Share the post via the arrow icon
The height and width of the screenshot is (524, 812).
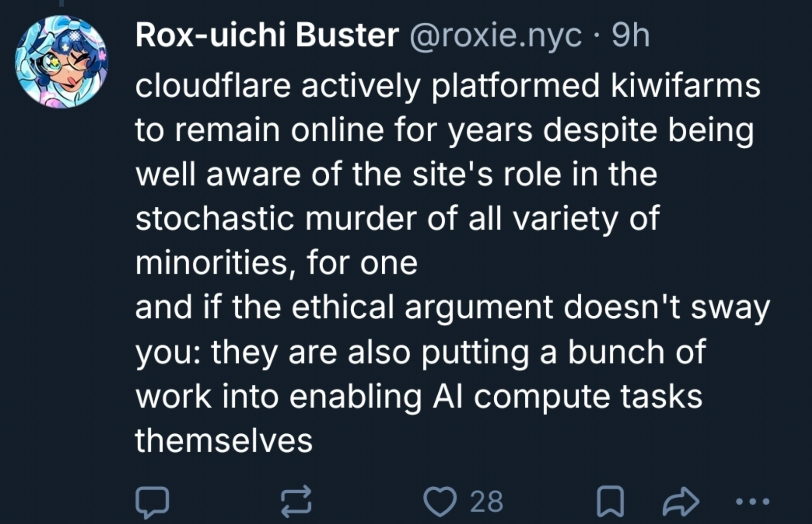point(680,502)
